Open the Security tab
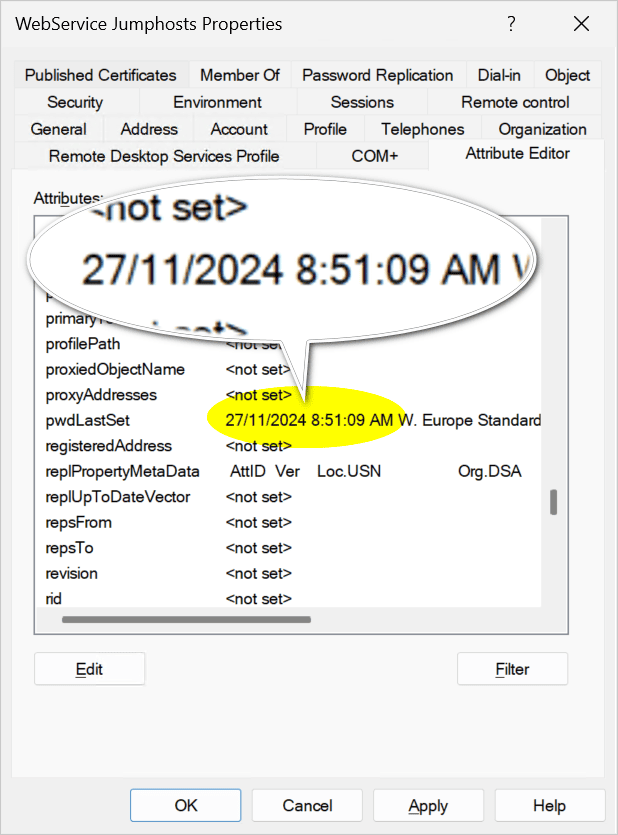The height and width of the screenshot is (835, 618). (x=75, y=102)
